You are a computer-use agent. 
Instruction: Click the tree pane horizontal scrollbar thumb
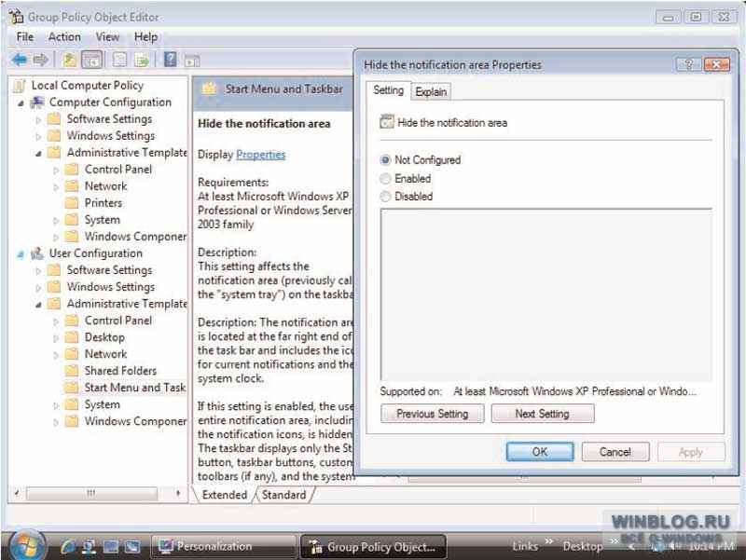[x=91, y=493]
